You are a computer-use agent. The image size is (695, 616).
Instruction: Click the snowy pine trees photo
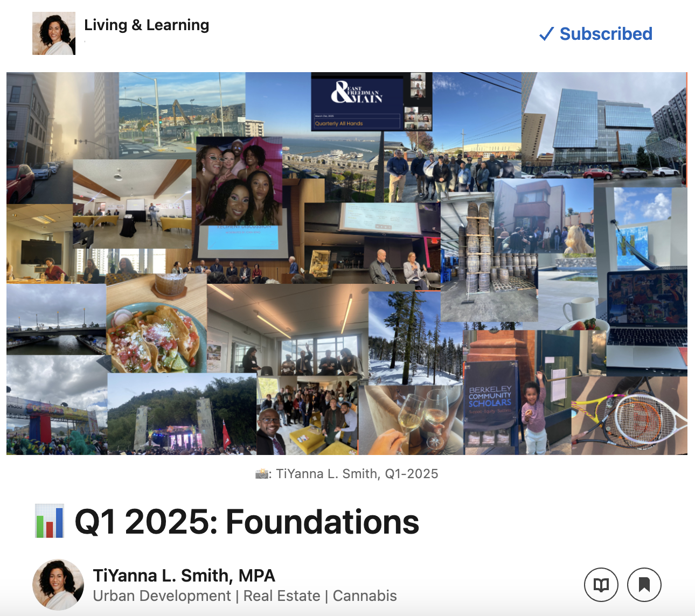click(412, 337)
